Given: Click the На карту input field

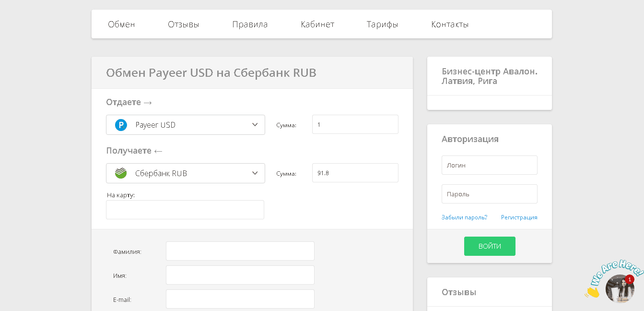Looking at the screenshot, I should click(185, 210).
